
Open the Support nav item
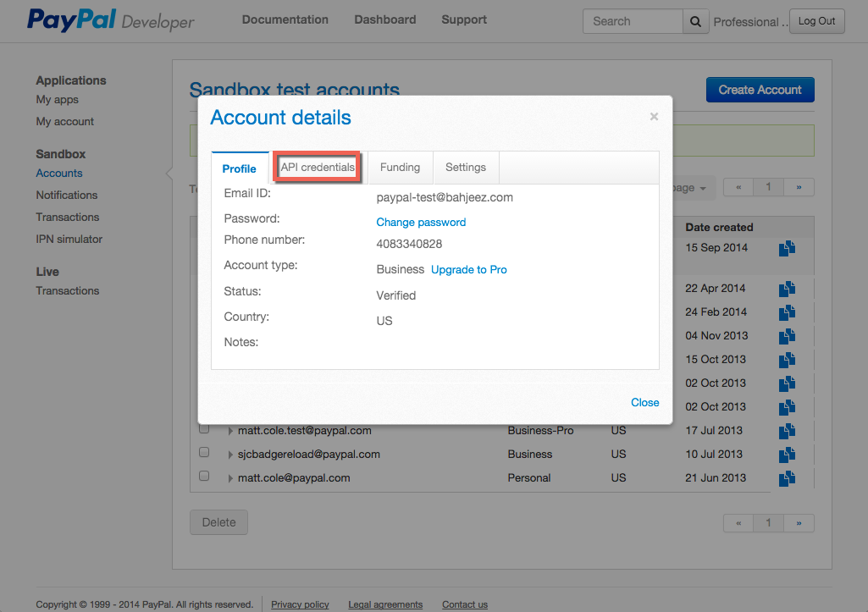point(464,20)
